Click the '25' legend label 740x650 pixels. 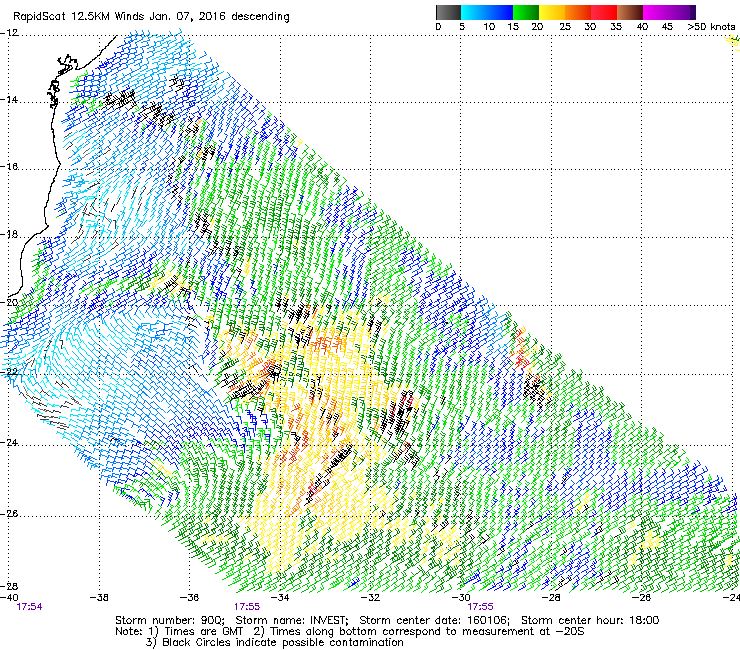pos(565,27)
